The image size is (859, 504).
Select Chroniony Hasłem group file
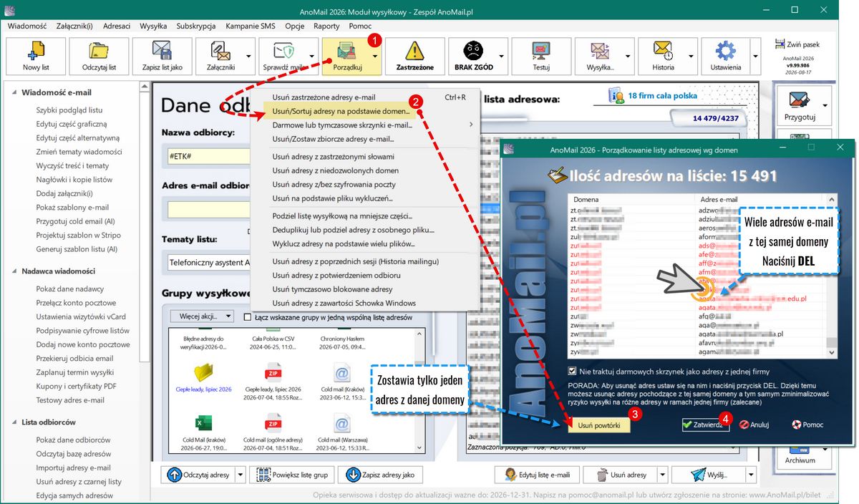(x=341, y=341)
